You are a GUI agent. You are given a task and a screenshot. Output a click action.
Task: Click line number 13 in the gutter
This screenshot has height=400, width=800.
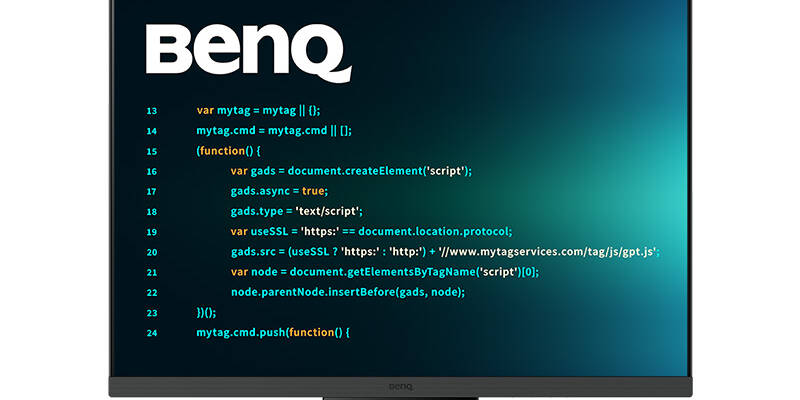tap(152, 111)
